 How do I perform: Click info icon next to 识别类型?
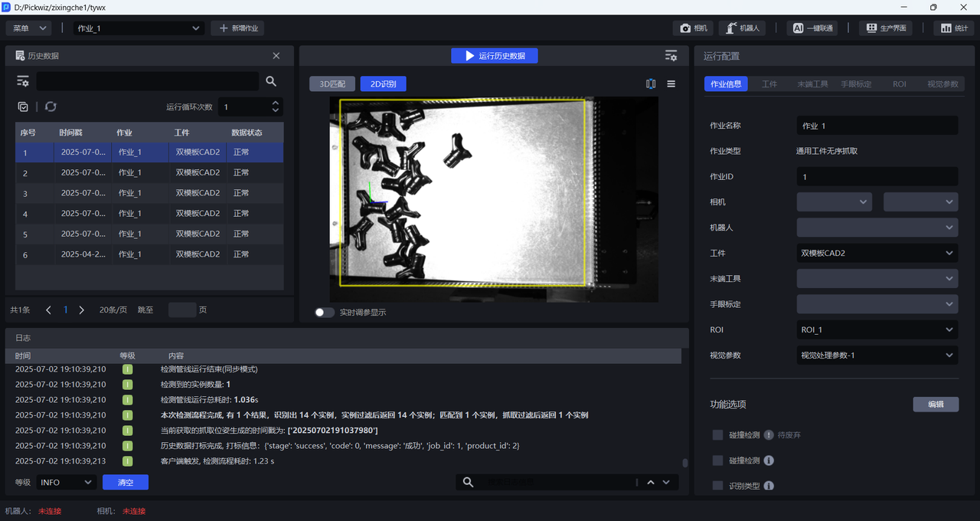[769, 486]
